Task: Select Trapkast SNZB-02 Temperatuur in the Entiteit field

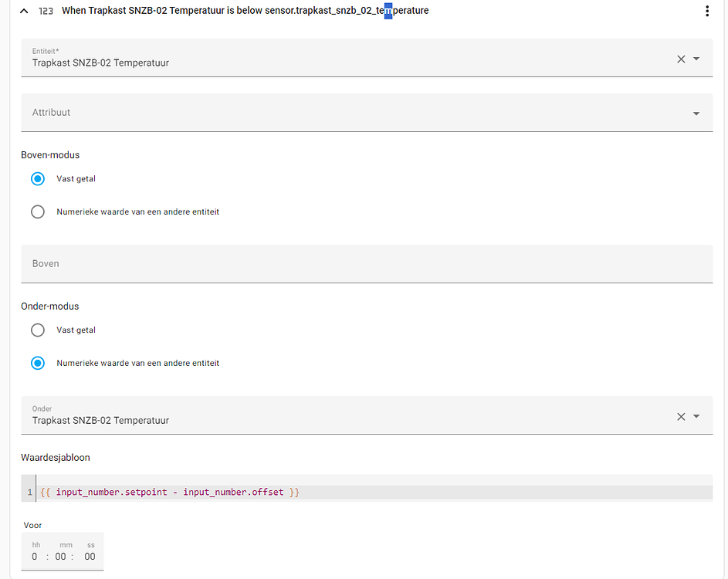Action: [x=101, y=63]
